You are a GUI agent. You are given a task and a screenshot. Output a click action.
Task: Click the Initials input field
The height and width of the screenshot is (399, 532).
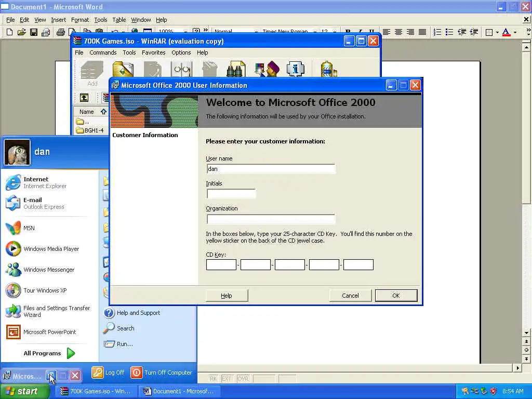pos(231,194)
